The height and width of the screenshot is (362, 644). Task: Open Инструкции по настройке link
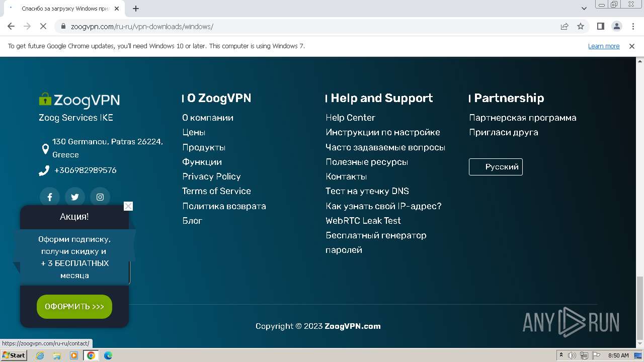(x=383, y=132)
